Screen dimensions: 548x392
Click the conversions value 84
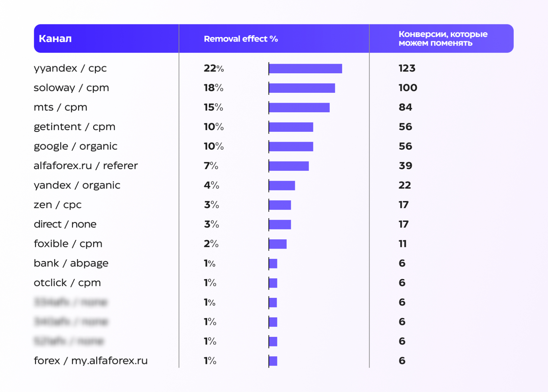click(405, 108)
